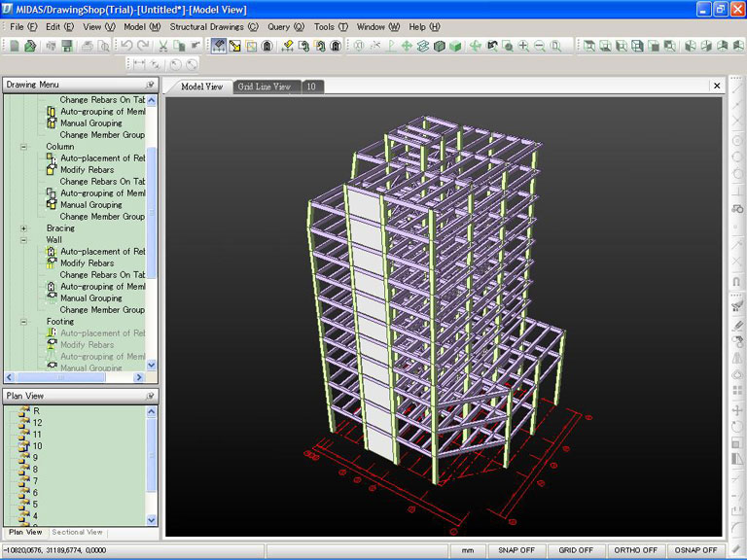Screen dimensions: 747x560
Task: Click the mm unit selector
Action: (x=467, y=550)
